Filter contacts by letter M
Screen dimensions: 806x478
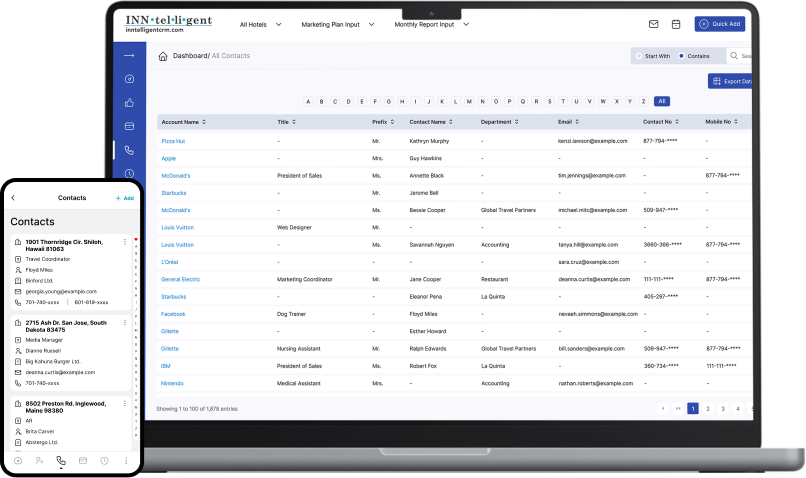coord(469,101)
